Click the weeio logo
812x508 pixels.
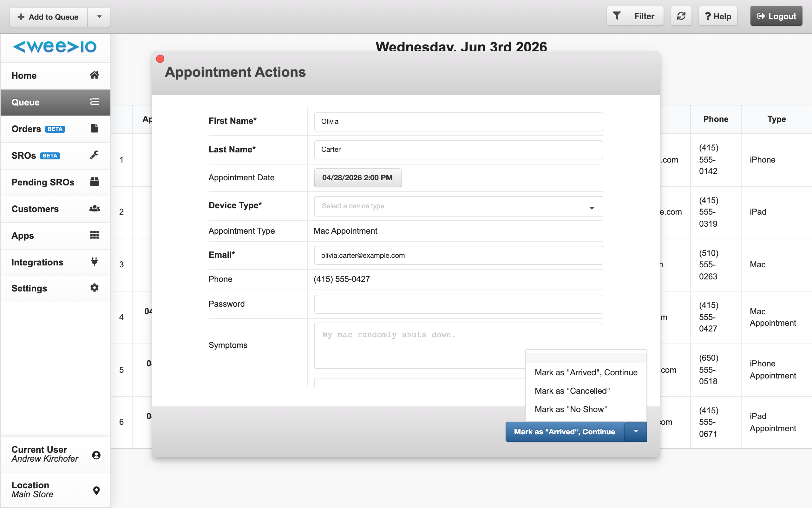point(55,46)
